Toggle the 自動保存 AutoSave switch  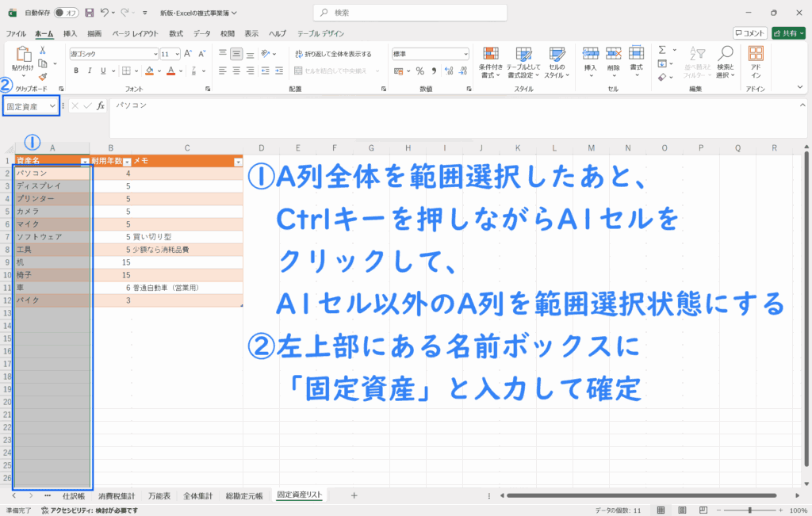[67, 13]
